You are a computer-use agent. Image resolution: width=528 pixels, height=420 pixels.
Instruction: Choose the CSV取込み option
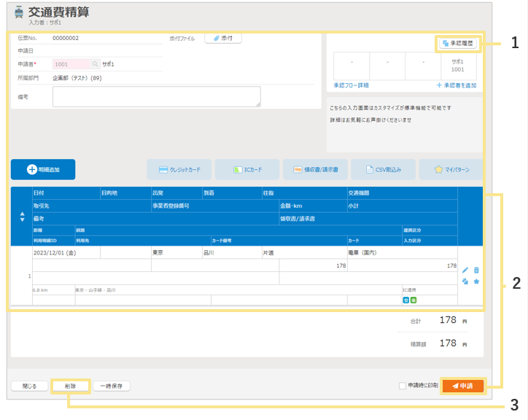pos(383,169)
